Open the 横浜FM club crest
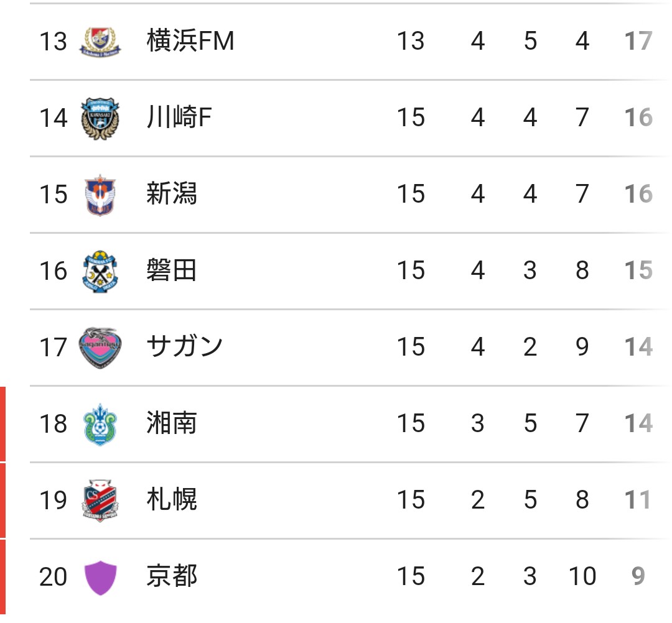This screenshot has width=672, height=623. point(100,42)
